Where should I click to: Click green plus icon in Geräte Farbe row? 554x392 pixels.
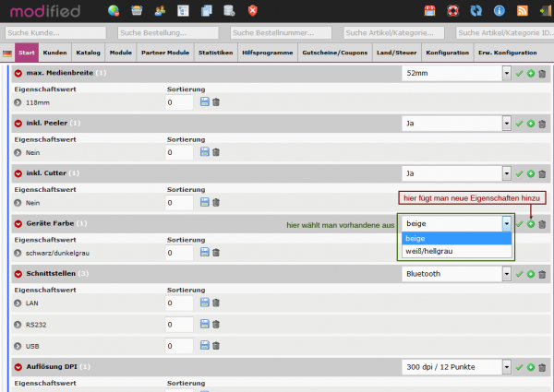531,223
